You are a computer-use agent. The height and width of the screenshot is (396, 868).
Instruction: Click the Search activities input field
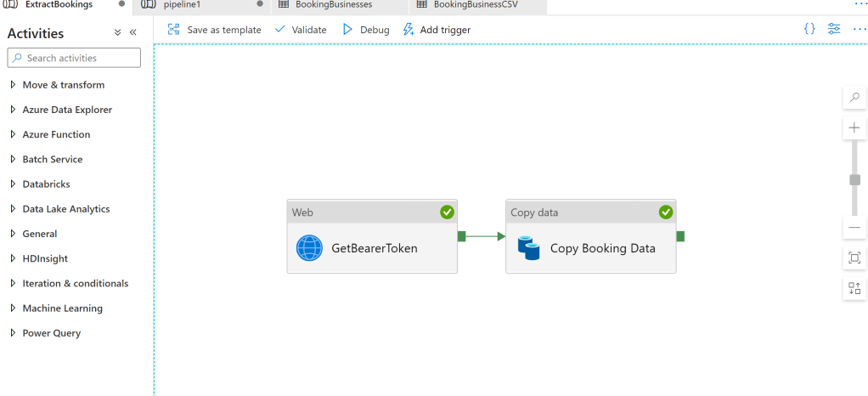pos(74,58)
